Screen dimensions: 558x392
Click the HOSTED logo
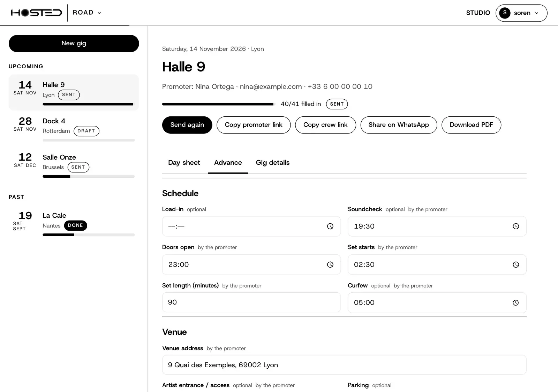coord(36,13)
